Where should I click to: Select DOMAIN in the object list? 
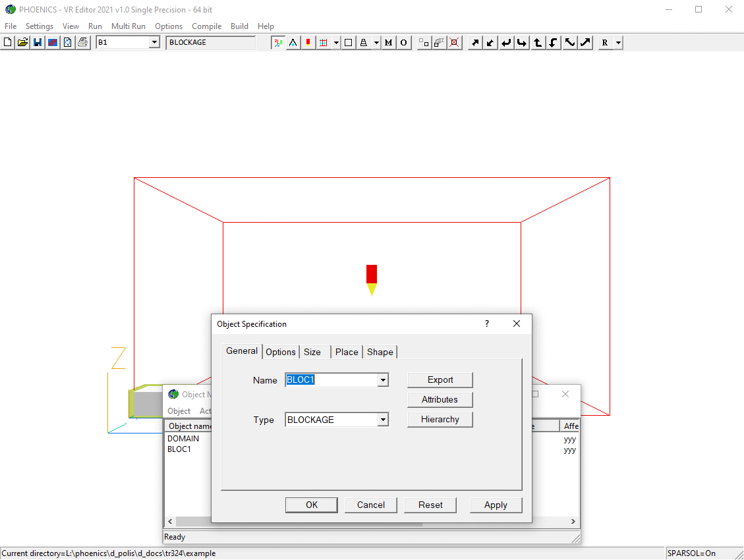click(183, 439)
